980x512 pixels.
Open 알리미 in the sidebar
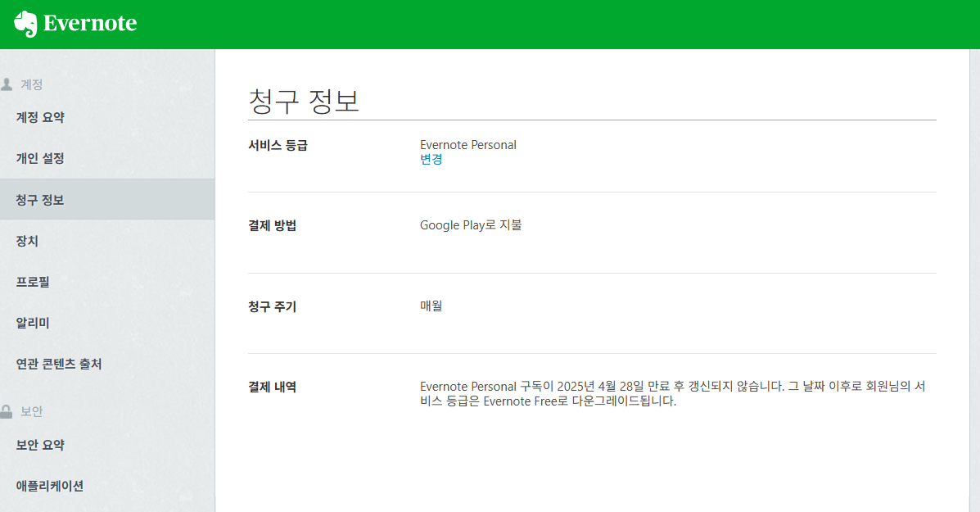(x=33, y=324)
